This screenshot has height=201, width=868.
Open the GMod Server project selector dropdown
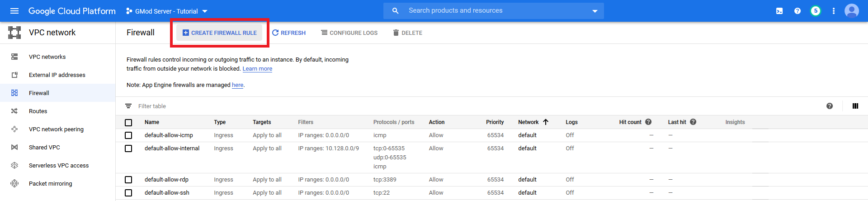click(x=167, y=11)
